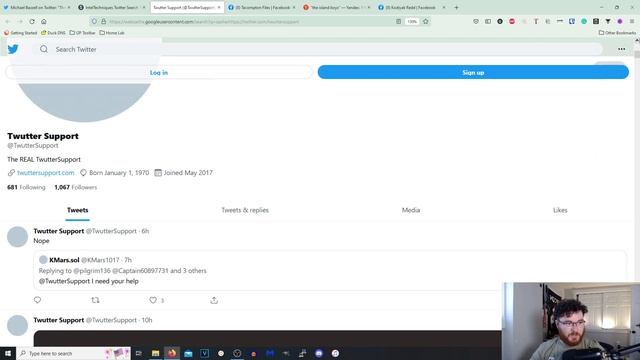Click 681 Following count

click(26, 187)
